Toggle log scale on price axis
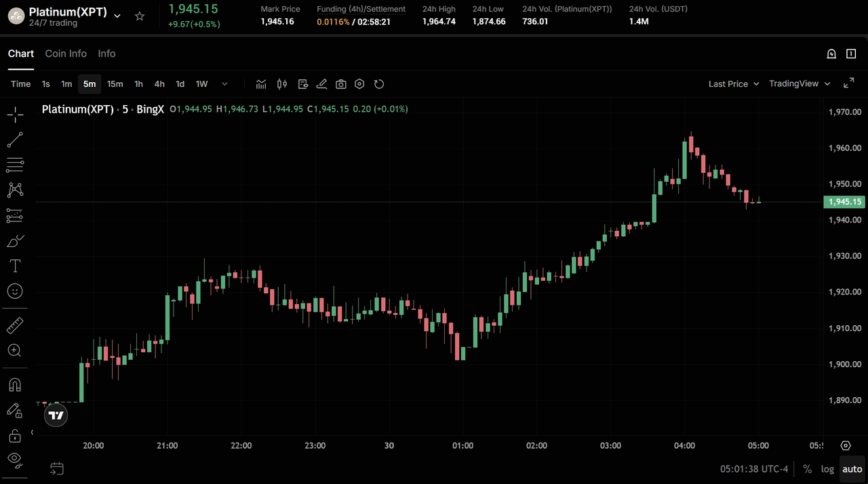 pos(827,469)
